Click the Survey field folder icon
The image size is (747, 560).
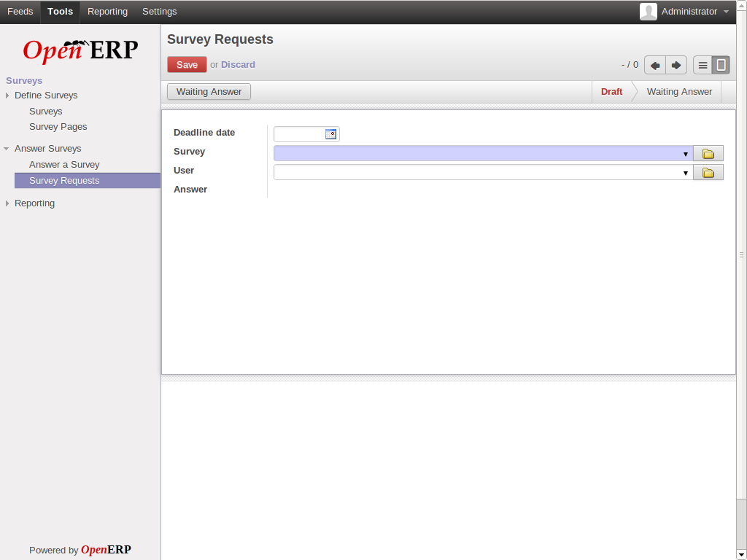click(708, 154)
